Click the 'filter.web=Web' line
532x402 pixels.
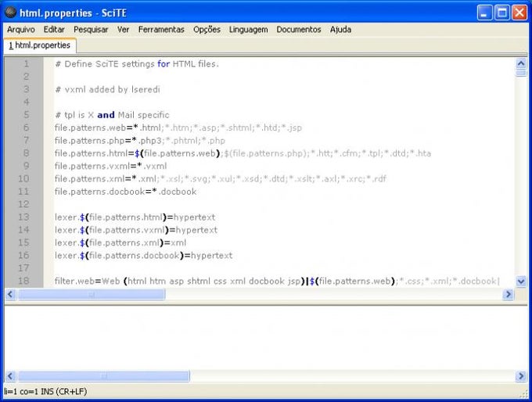pyautogui.click(x=277, y=282)
